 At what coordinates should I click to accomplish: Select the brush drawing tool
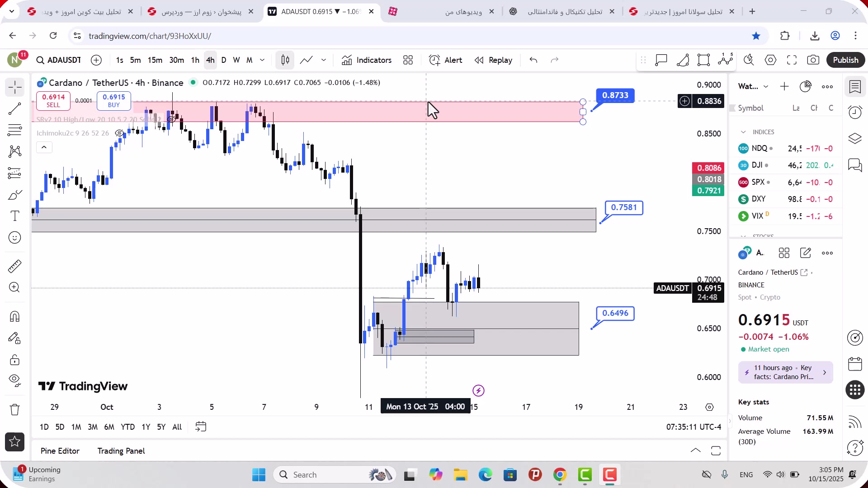[x=14, y=195]
